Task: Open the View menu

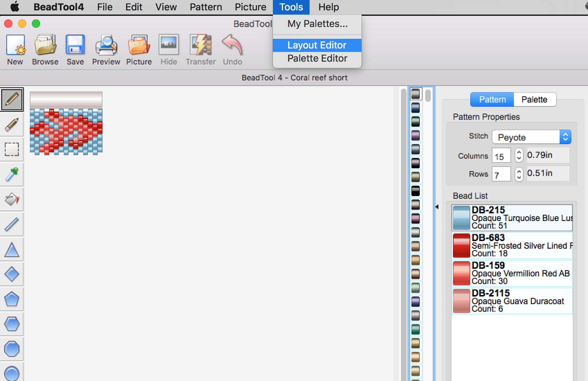Action: tap(166, 7)
